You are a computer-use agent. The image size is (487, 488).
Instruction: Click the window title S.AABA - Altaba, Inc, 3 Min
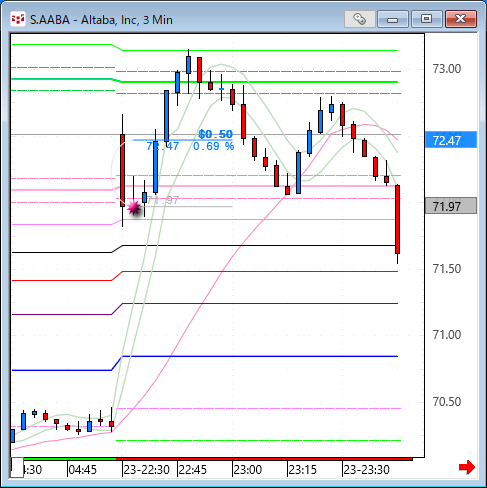[101, 20]
